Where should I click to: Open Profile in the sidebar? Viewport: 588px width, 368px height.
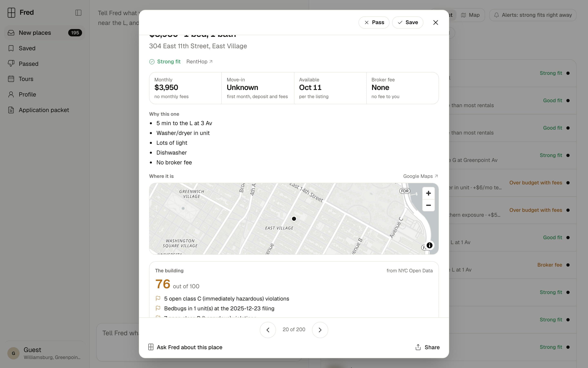pyautogui.click(x=45, y=94)
